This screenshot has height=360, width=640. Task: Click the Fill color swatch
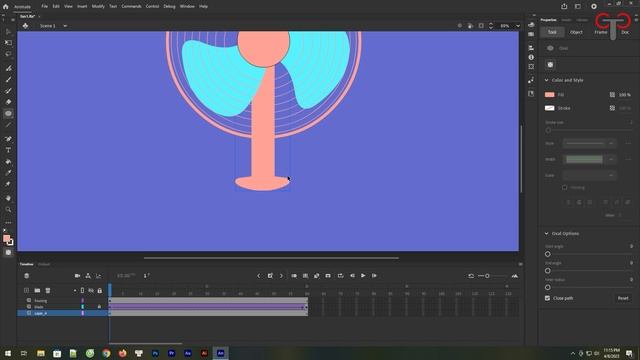(x=549, y=95)
